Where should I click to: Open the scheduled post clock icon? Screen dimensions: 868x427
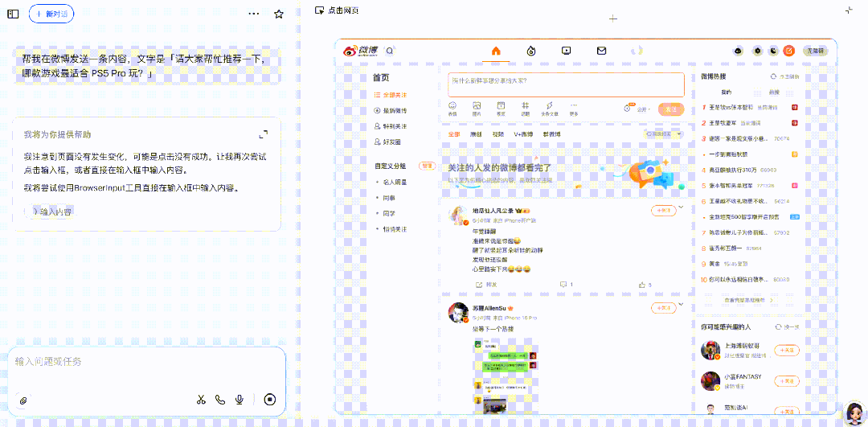[x=627, y=109]
